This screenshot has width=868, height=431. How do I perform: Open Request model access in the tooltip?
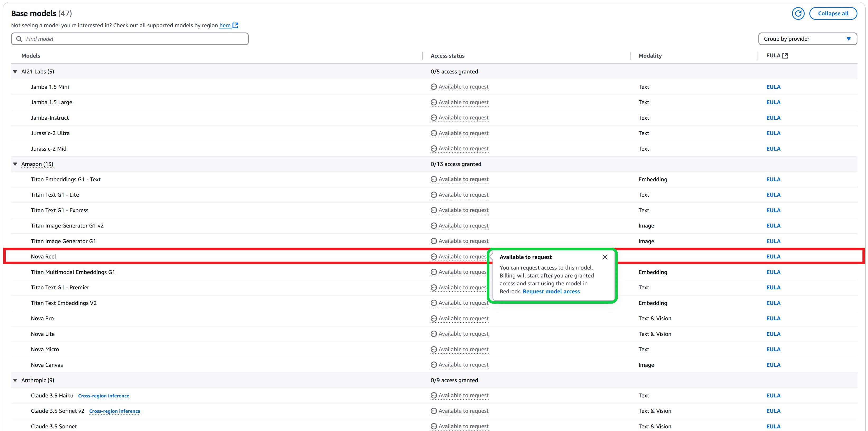click(x=551, y=291)
